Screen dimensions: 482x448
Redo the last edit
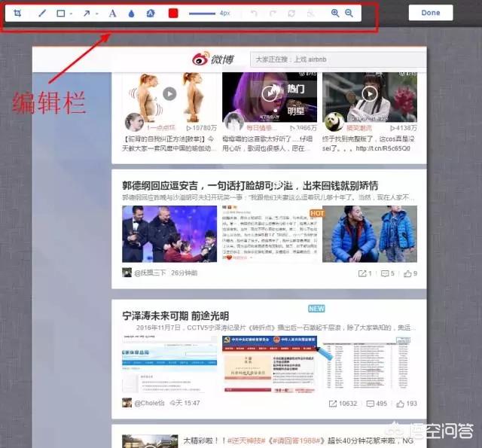(273, 14)
